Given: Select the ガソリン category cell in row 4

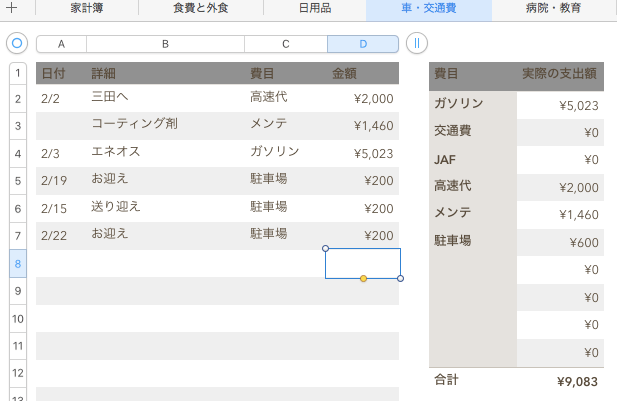Looking at the screenshot, I should (x=286, y=153).
